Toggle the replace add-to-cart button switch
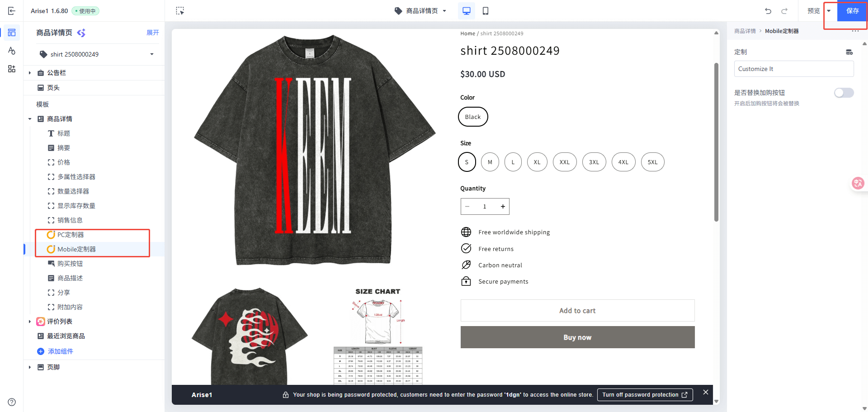The image size is (868, 412). click(x=844, y=93)
